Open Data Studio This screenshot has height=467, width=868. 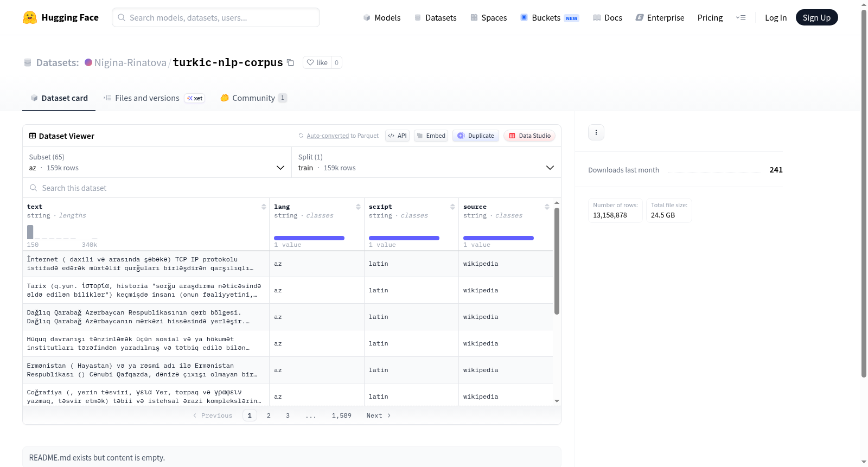coord(529,136)
